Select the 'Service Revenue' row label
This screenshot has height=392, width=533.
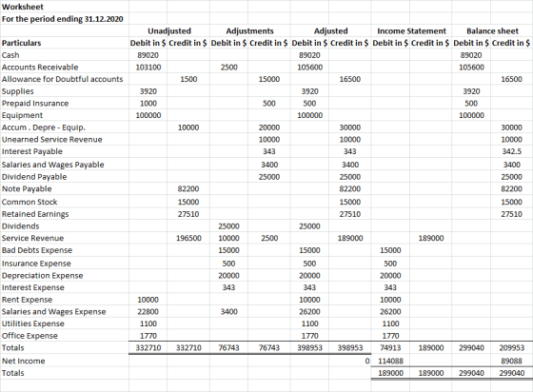click(x=32, y=238)
